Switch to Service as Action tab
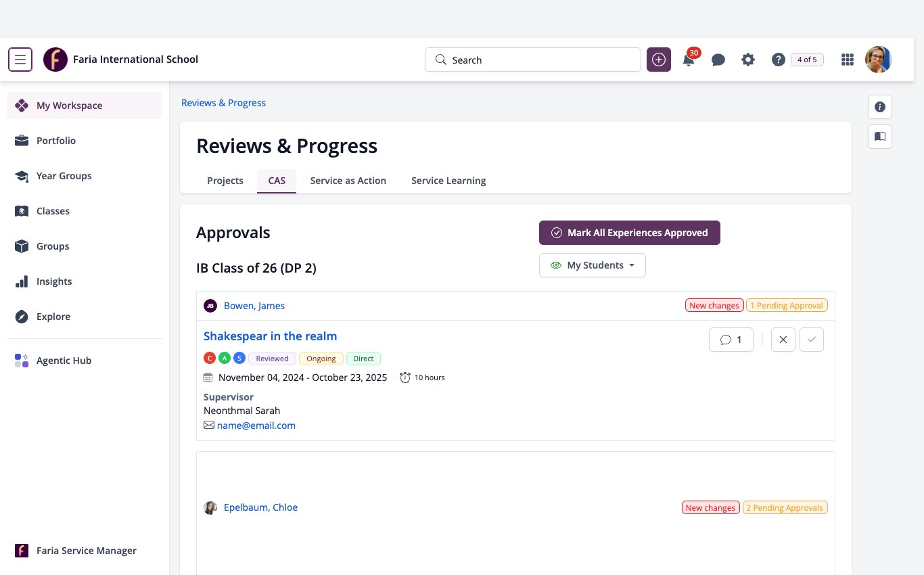Viewport: 924px width, 575px height. point(348,181)
